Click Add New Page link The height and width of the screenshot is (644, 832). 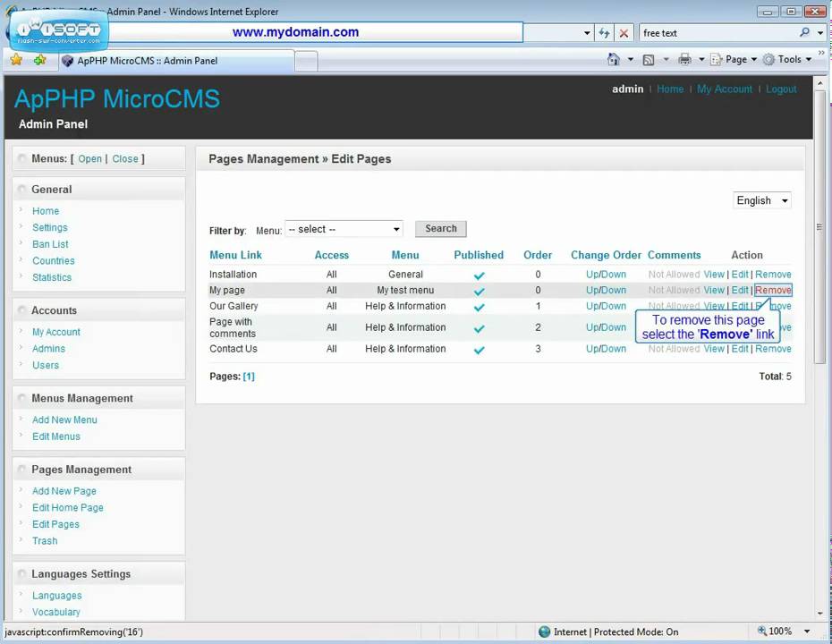(x=64, y=491)
